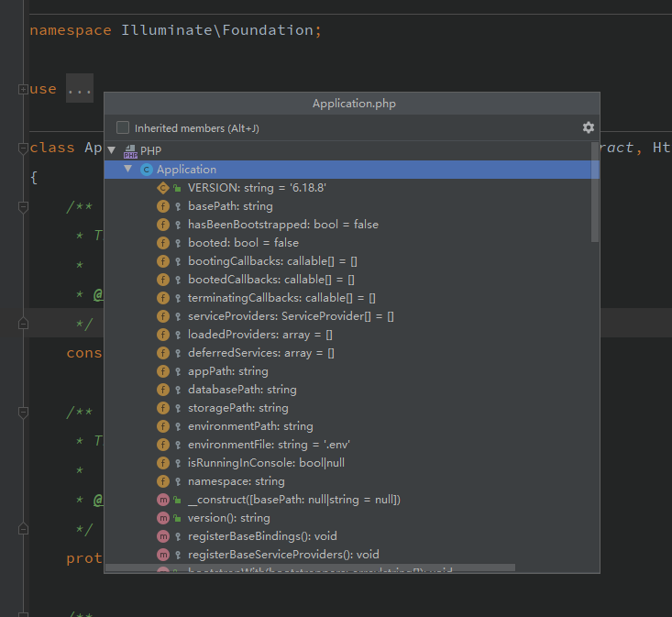
Task: Click the Application class icon
Action: (x=147, y=170)
